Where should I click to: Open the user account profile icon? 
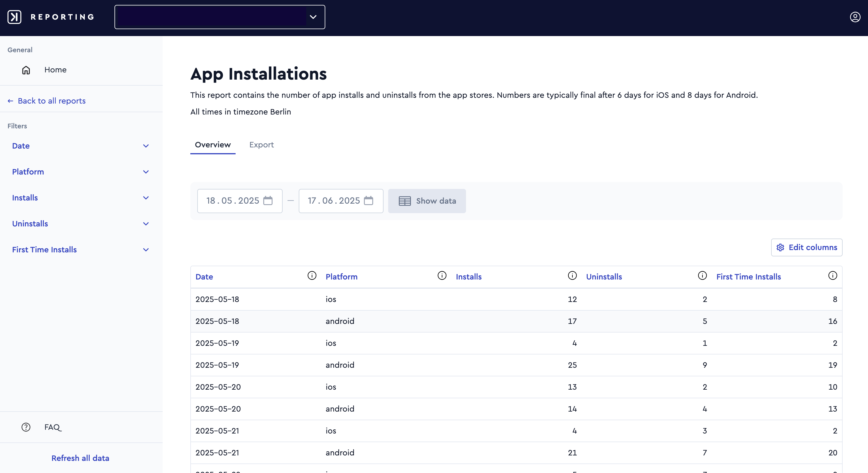855,17
